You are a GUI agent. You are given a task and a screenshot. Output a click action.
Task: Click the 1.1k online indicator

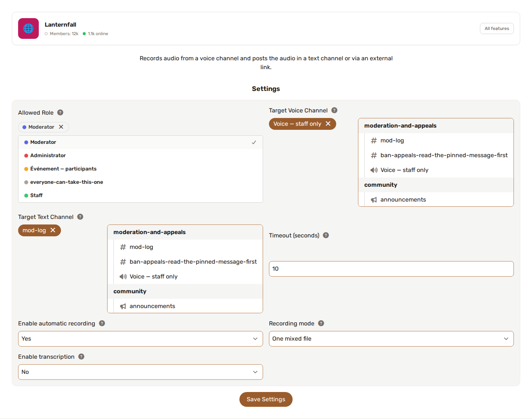[x=96, y=34]
